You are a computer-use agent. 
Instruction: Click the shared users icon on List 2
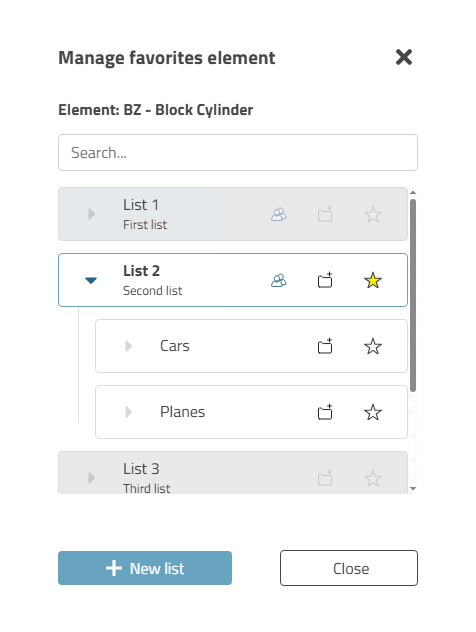[x=279, y=281]
